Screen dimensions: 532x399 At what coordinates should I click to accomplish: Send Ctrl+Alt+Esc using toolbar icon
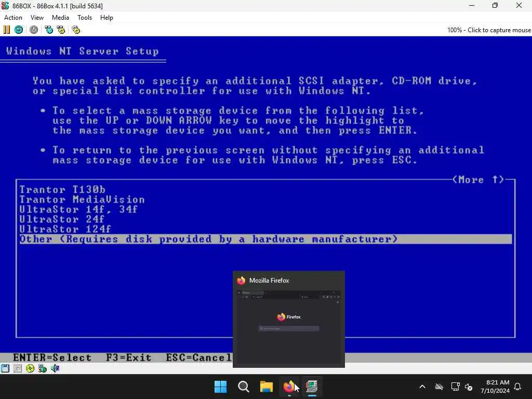click(61, 30)
